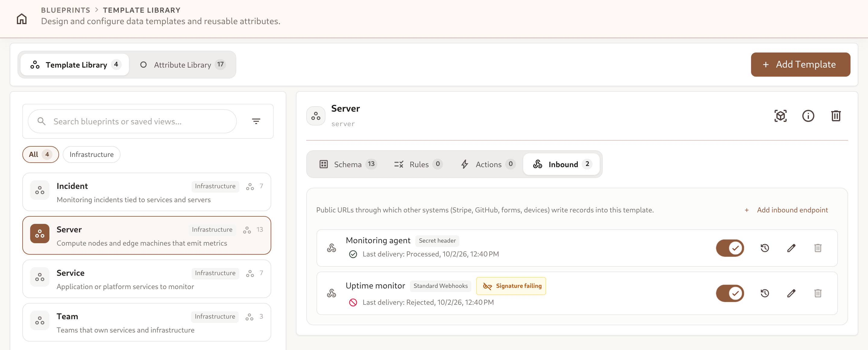Open Server template 3D cube view icon

780,116
